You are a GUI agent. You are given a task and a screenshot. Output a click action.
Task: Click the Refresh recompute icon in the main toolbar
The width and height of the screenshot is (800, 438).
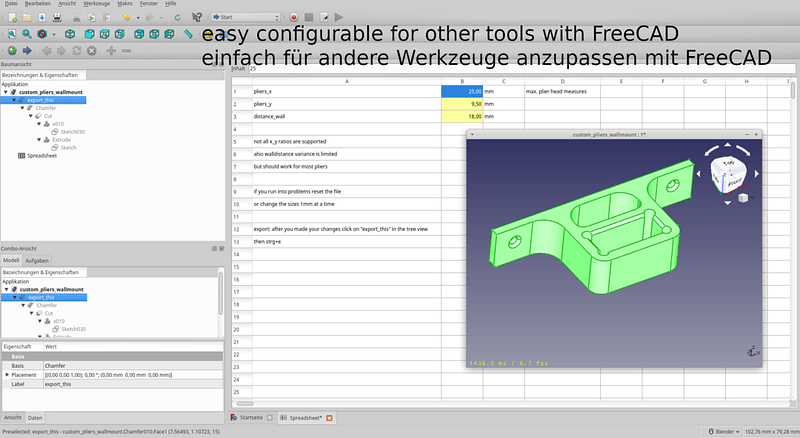[x=178, y=18]
